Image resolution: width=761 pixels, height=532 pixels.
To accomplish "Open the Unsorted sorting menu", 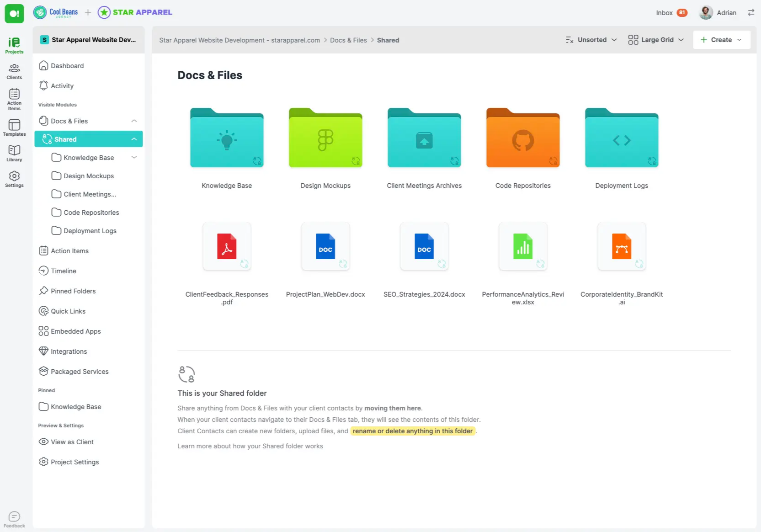I will pos(591,40).
